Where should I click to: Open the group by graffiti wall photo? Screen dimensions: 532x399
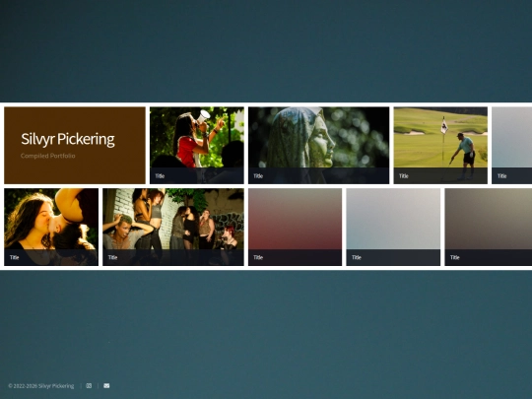(x=173, y=227)
